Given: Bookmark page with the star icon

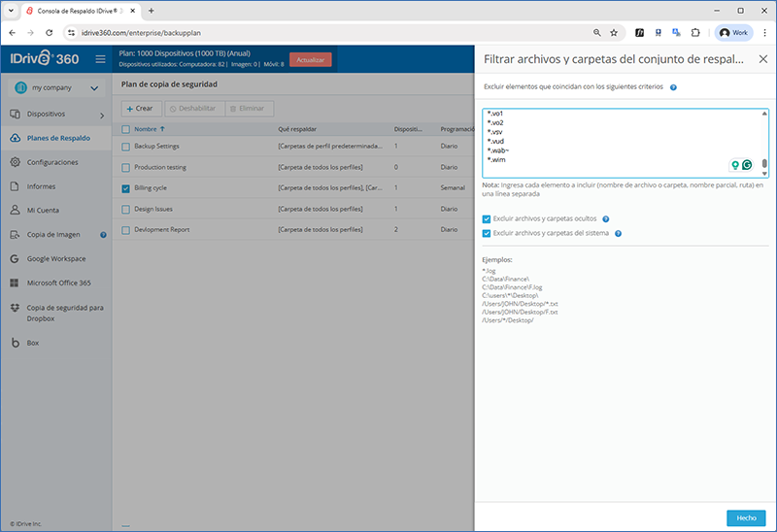Looking at the screenshot, I should (613, 32).
